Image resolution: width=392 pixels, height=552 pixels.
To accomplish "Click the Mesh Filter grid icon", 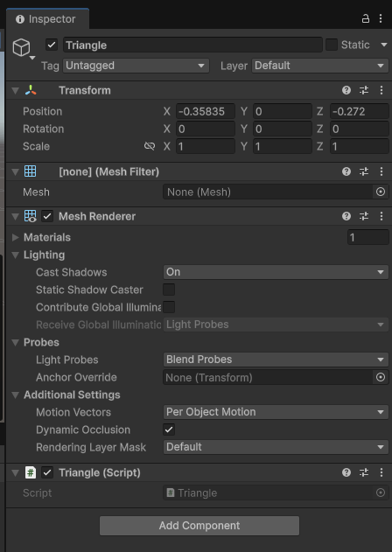I will click(31, 171).
